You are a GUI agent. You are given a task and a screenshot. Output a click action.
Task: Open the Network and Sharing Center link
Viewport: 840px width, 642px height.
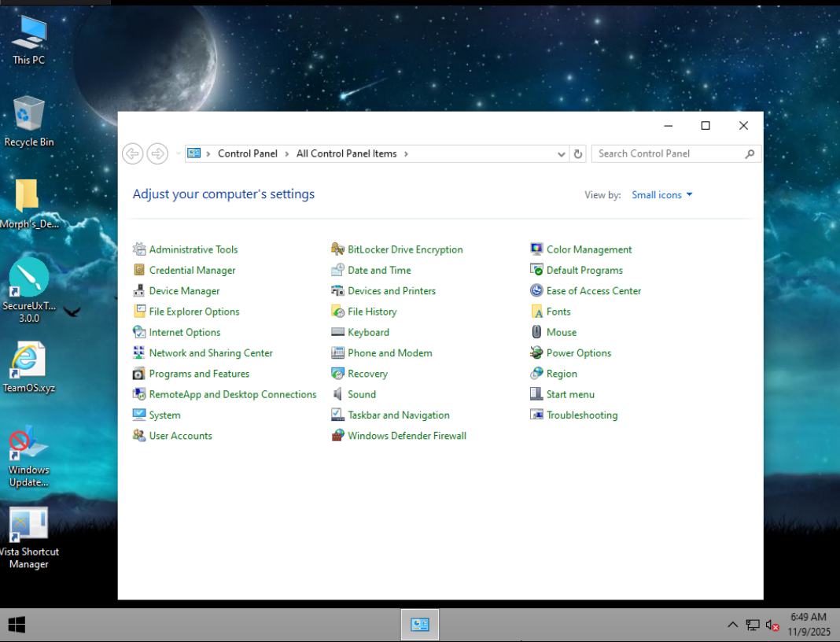pyautogui.click(x=211, y=353)
